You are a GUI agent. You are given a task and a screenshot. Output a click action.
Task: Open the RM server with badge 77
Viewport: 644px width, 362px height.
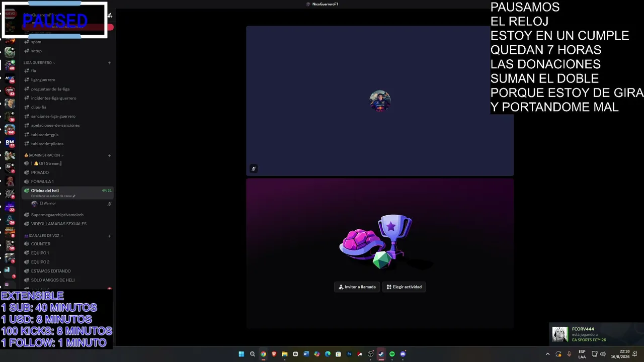[10, 143]
